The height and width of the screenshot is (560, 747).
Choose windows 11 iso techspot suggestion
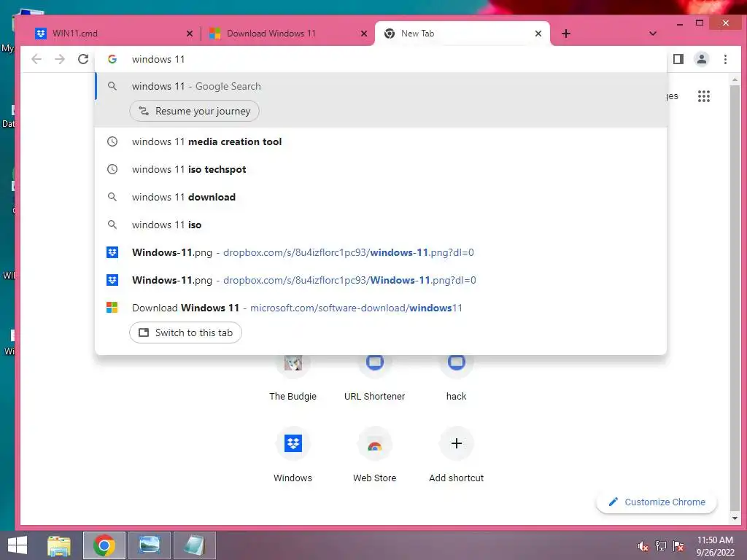tap(381, 169)
